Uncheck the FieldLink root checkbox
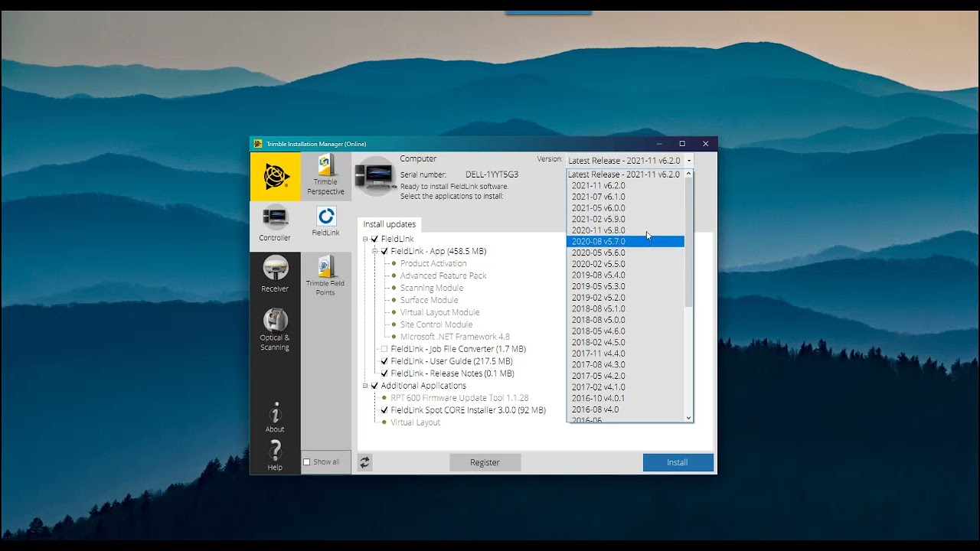 pyautogui.click(x=374, y=240)
